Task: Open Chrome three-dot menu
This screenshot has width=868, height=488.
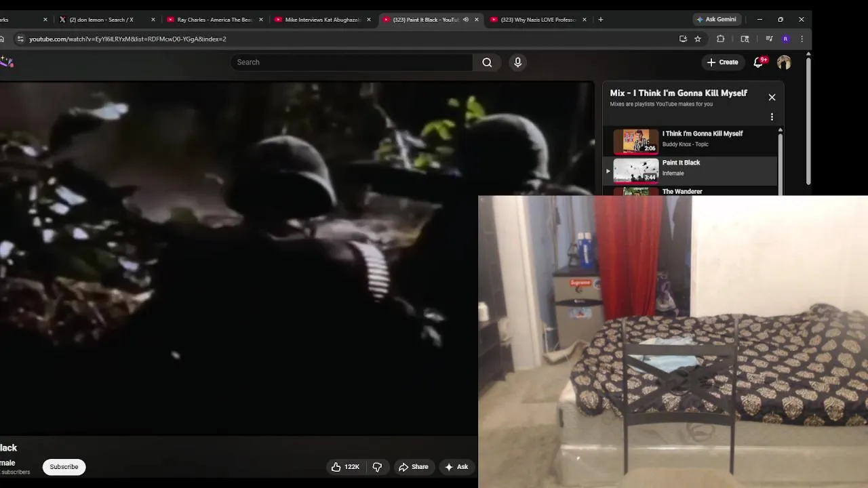Action: (802, 39)
